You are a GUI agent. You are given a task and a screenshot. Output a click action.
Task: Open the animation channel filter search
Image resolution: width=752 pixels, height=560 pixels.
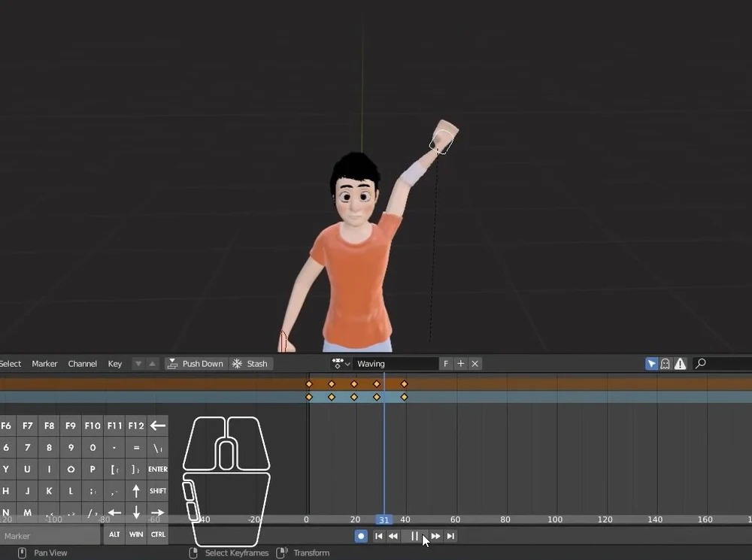click(701, 364)
